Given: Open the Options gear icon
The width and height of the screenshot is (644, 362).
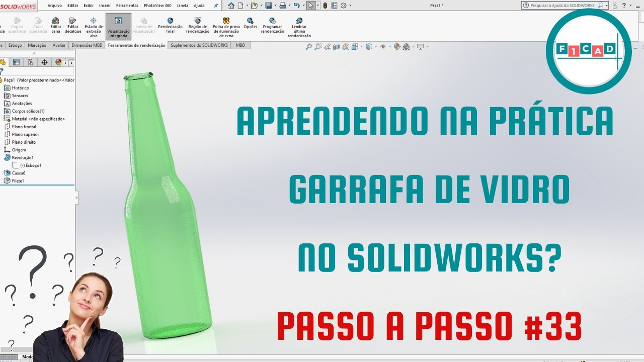Looking at the screenshot, I should pos(344,6).
